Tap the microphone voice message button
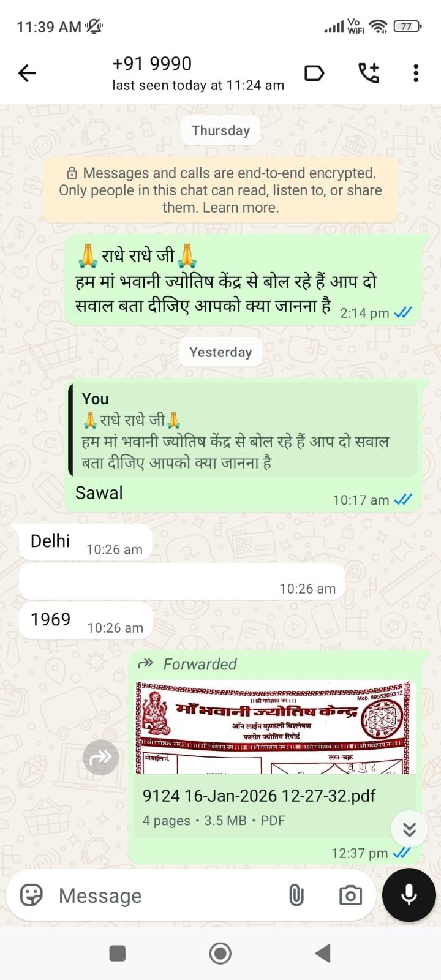 (x=409, y=895)
